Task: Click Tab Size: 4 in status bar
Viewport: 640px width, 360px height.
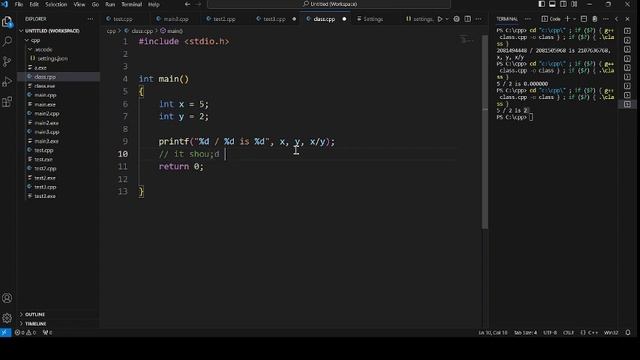Action: point(525,333)
